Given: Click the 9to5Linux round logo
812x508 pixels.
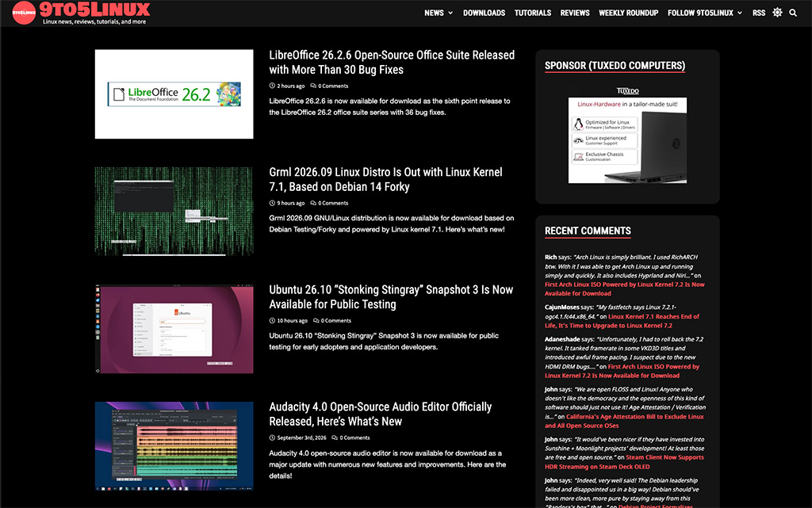Looking at the screenshot, I should (x=24, y=13).
